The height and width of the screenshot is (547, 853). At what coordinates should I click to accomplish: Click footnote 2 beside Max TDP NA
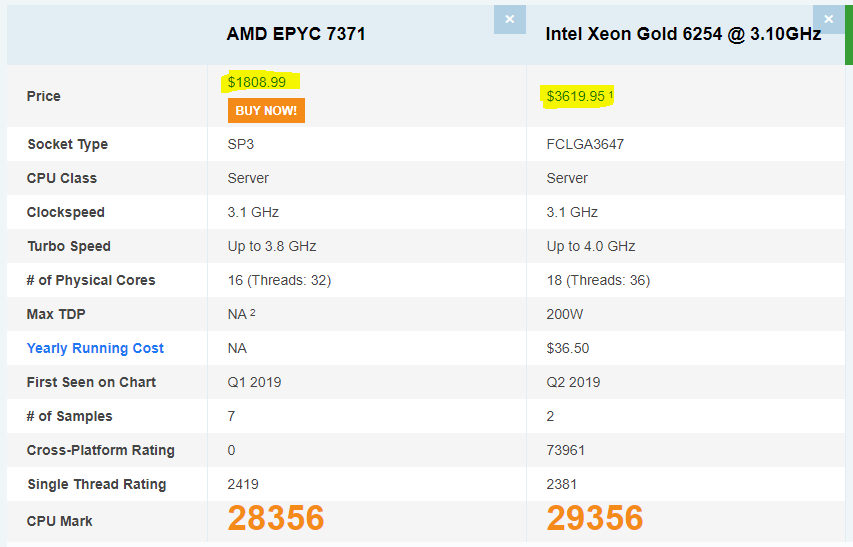[253, 313]
